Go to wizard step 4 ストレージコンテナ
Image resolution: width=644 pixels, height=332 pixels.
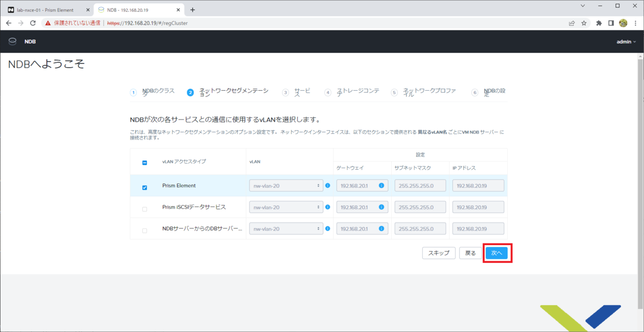[352, 92]
